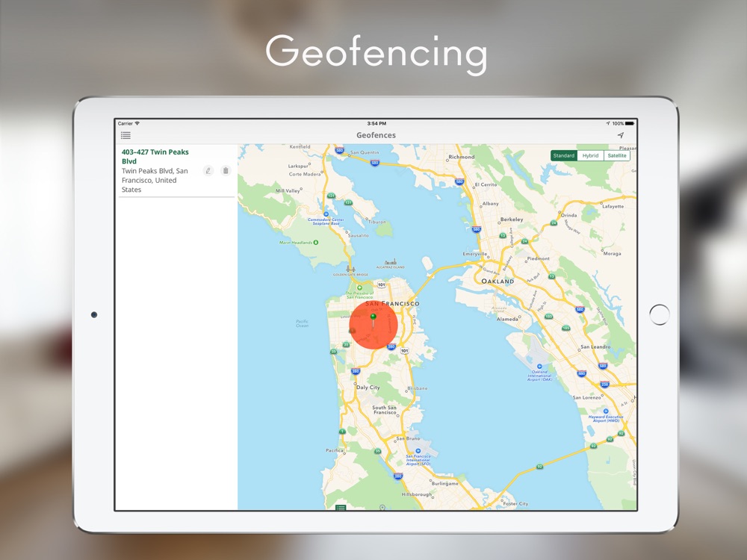Viewport: 747px width, 560px height.
Task: Click the El Cerrito label
Action: click(486, 184)
